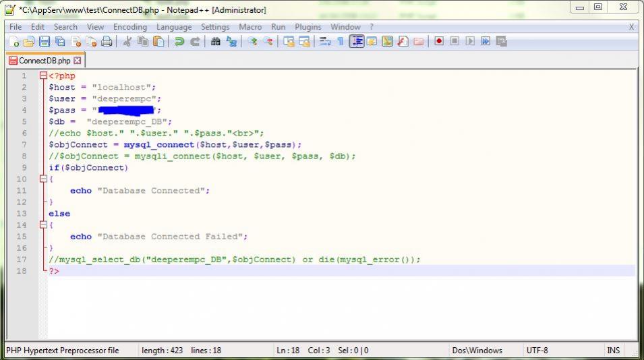This screenshot has width=644, height=360.
Task: Open the Macro menu
Action: [250, 27]
